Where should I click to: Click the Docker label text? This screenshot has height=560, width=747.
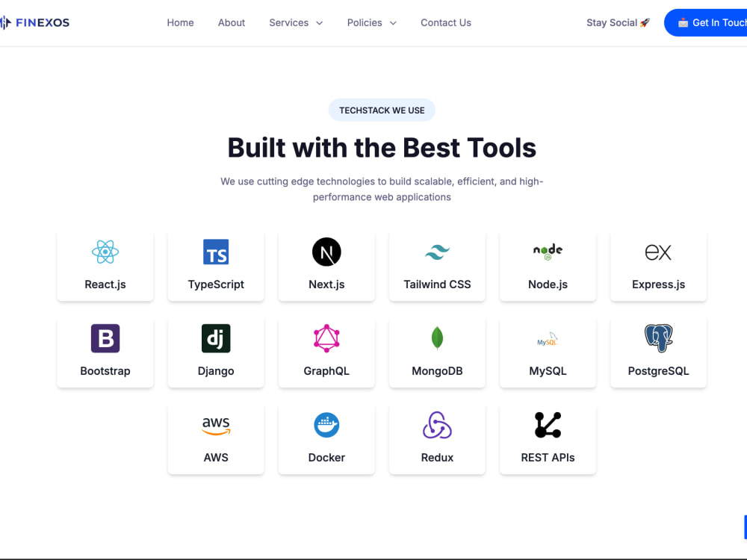(x=326, y=458)
